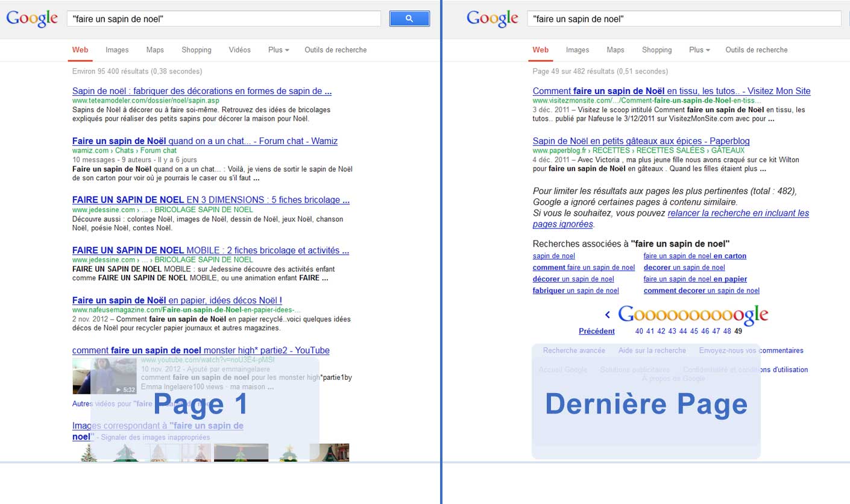Click related search 'comment faire un sapin de noel'
The height and width of the screenshot is (504, 850).
(584, 268)
